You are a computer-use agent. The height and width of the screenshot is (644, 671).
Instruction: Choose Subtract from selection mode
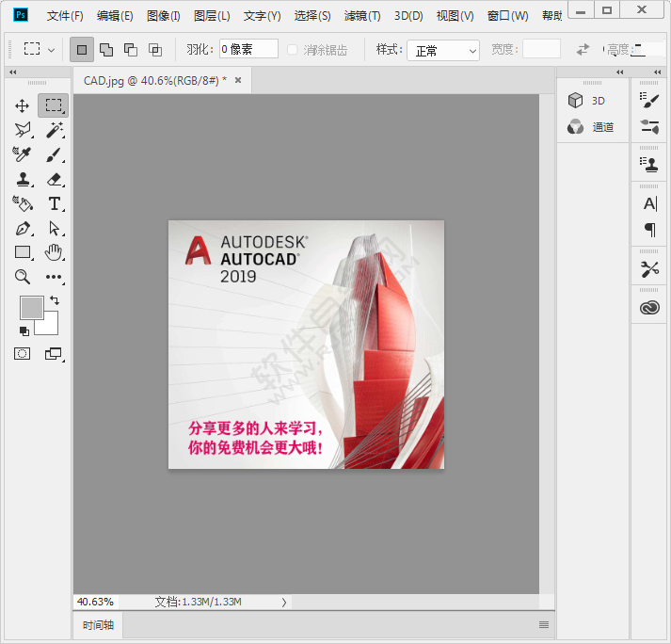pyautogui.click(x=131, y=50)
